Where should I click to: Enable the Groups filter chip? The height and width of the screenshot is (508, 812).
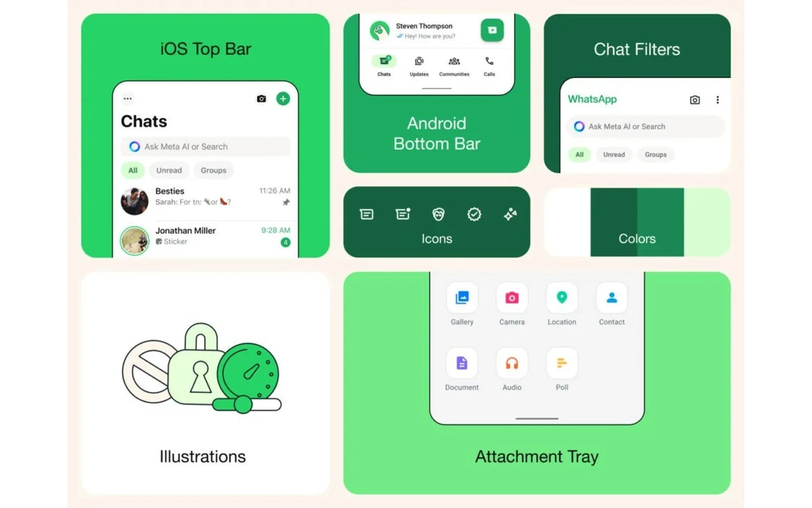click(x=655, y=154)
